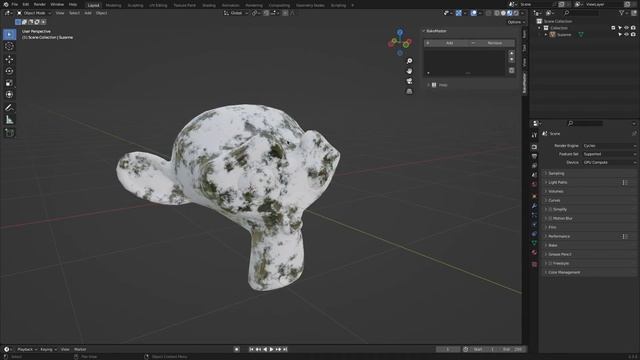Open the World properties tab icon
Screen dimensions: 640x360
pos(534,184)
